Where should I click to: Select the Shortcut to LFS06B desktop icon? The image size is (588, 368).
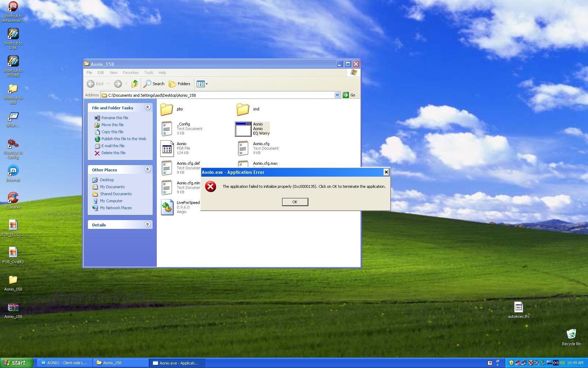click(x=13, y=66)
